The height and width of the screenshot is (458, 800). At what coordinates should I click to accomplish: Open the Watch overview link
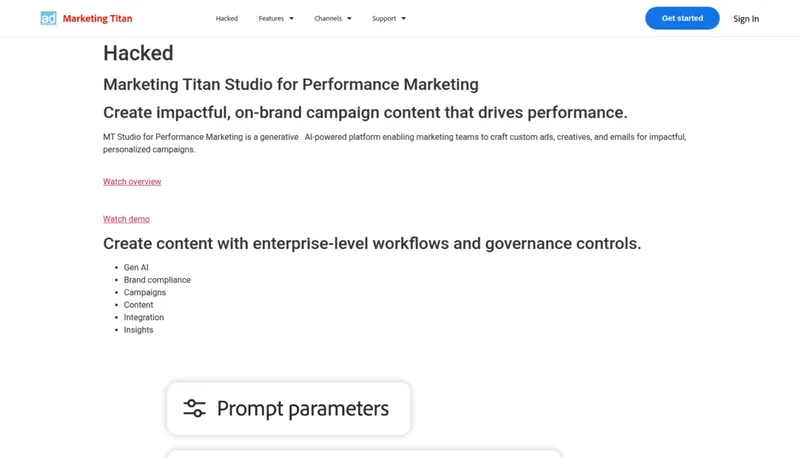point(132,182)
